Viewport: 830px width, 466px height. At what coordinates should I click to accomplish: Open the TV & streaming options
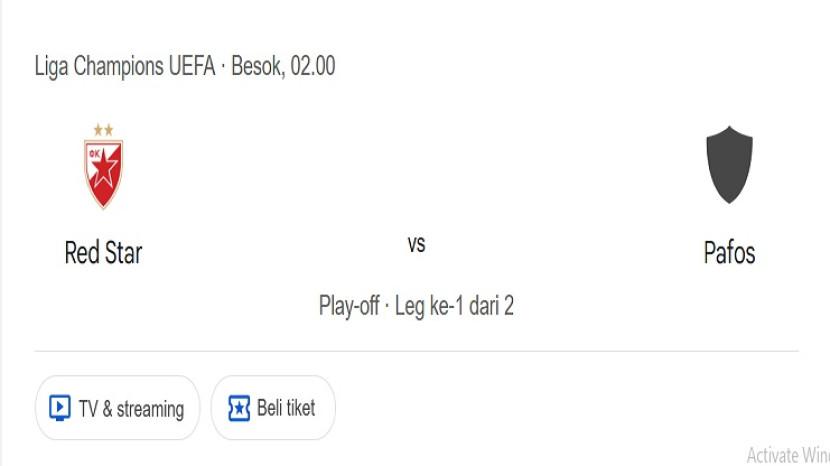118,408
